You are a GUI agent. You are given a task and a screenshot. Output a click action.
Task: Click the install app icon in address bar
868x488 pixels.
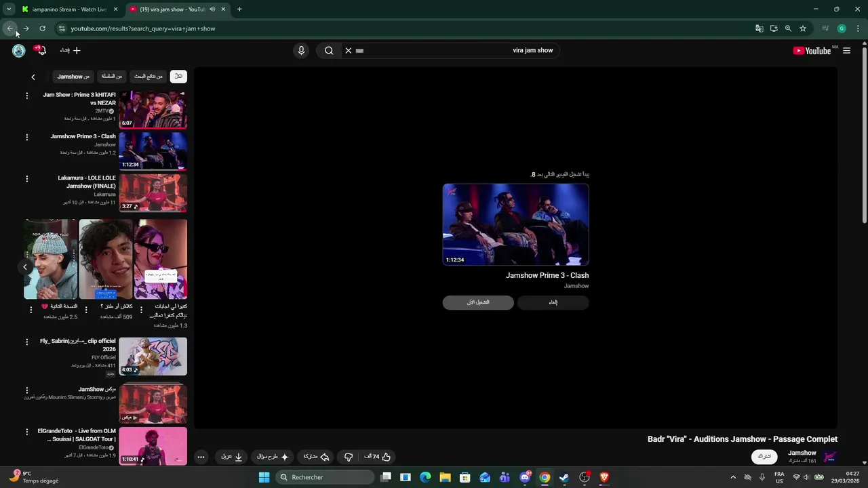click(x=774, y=28)
